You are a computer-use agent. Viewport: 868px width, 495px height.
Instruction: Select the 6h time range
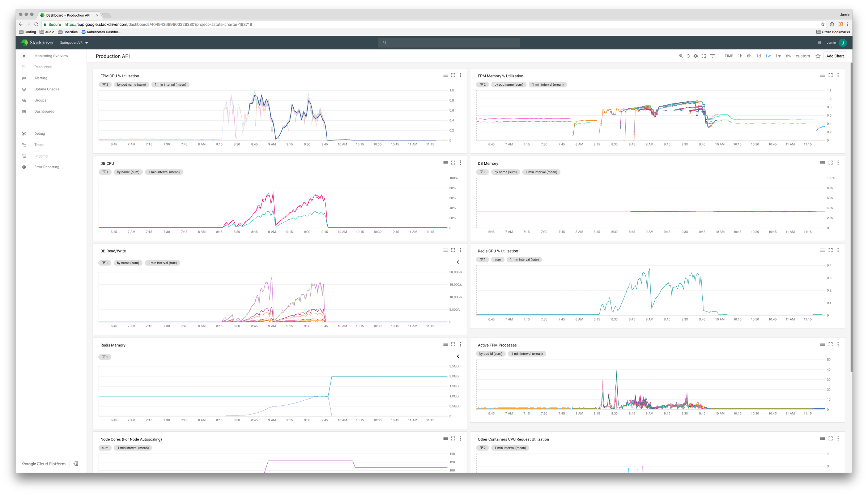click(x=749, y=56)
